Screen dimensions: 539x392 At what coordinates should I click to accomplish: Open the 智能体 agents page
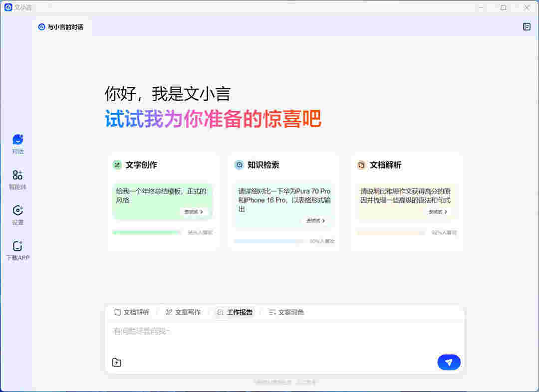(17, 180)
